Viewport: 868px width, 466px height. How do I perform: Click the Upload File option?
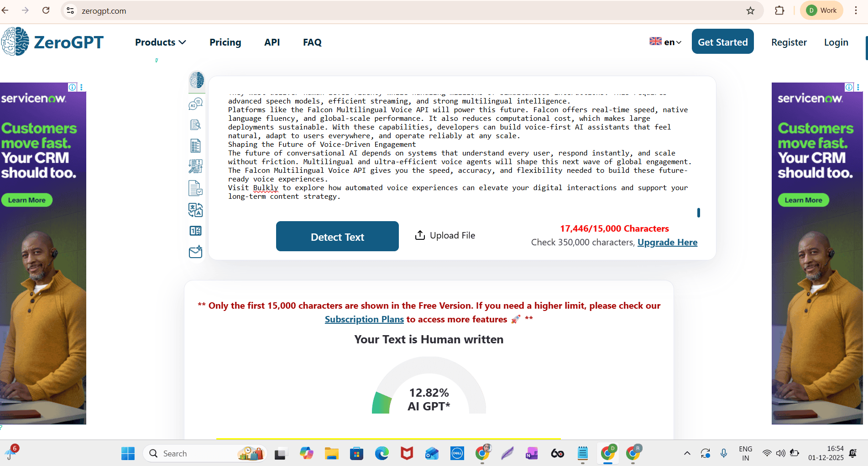445,235
